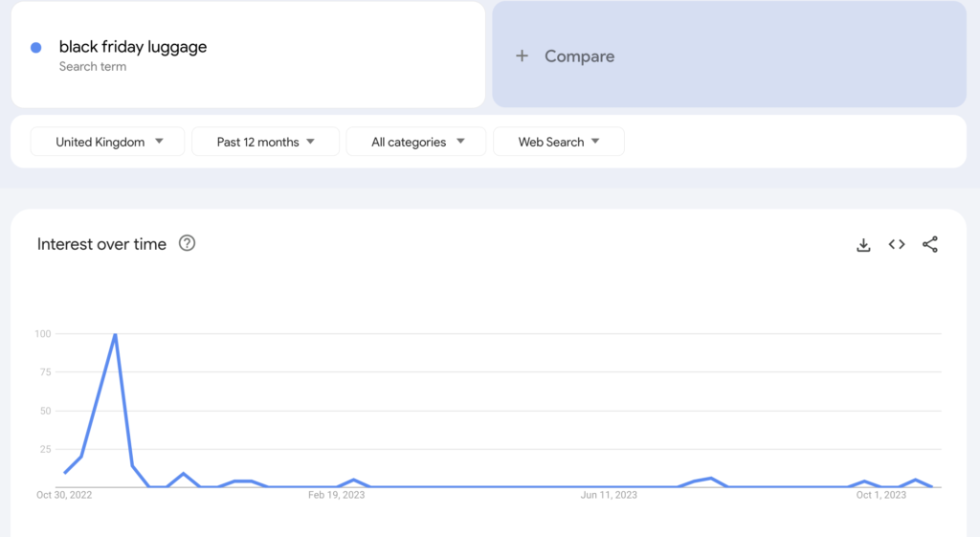
Task: Open the Web Search type dropdown
Action: pyautogui.click(x=559, y=142)
